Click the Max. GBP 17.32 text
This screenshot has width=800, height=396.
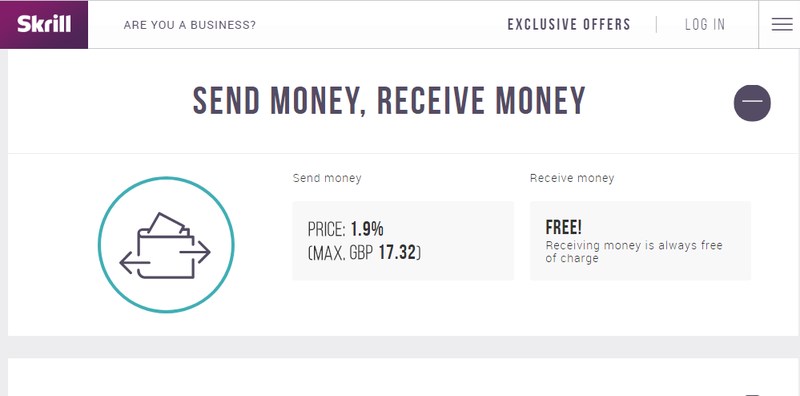[364, 253]
